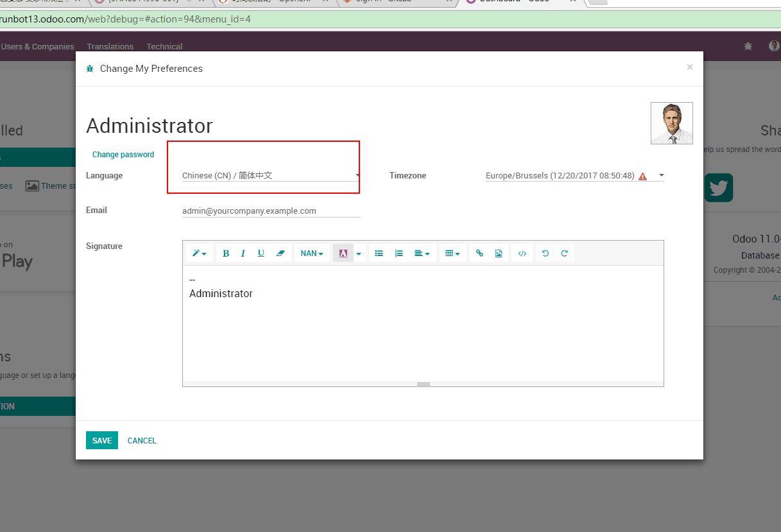Insert an unordered bullet list
781x532 pixels.
[x=379, y=253]
